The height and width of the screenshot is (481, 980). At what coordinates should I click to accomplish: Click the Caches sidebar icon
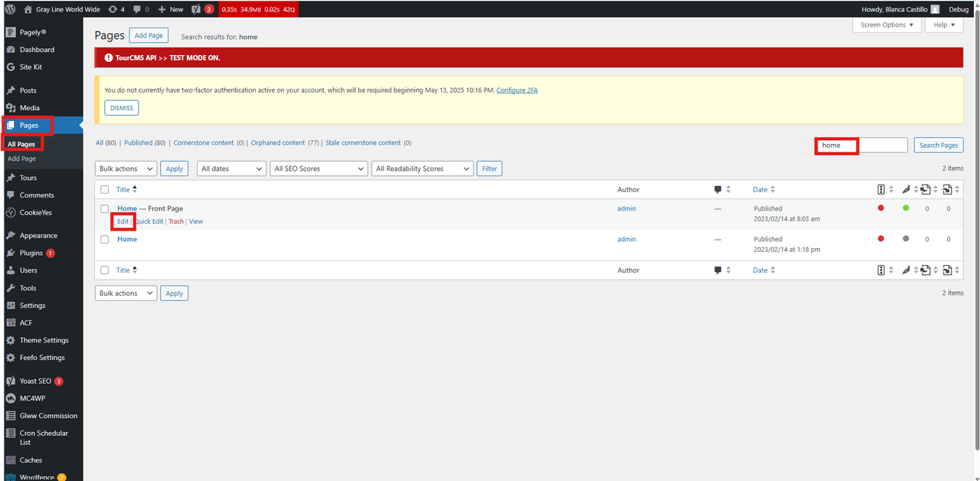pyautogui.click(x=11, y=460)
